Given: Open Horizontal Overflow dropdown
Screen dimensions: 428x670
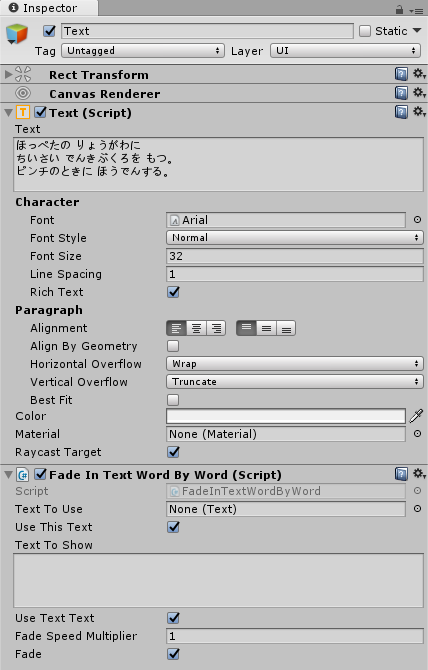Looking at the screenshot, I should tap(295, 364).
